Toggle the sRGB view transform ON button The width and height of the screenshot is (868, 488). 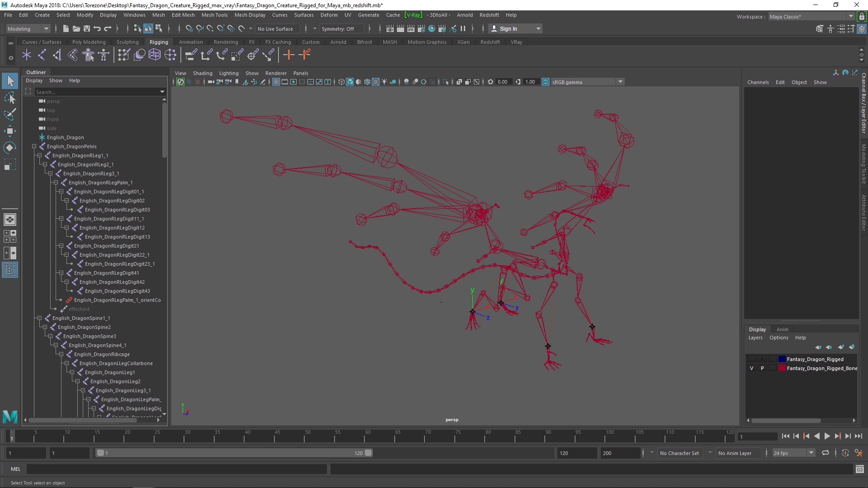tap(546, 82)
